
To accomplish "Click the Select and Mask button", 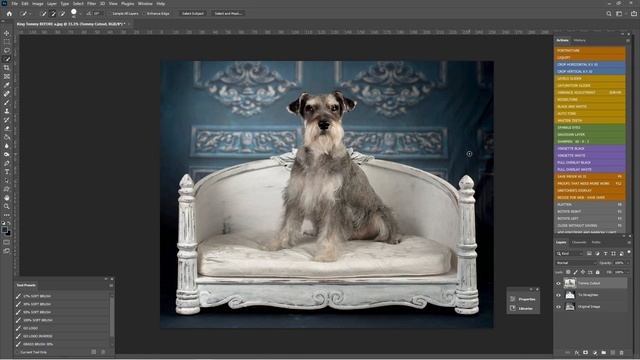I will (x=228, y=13).
